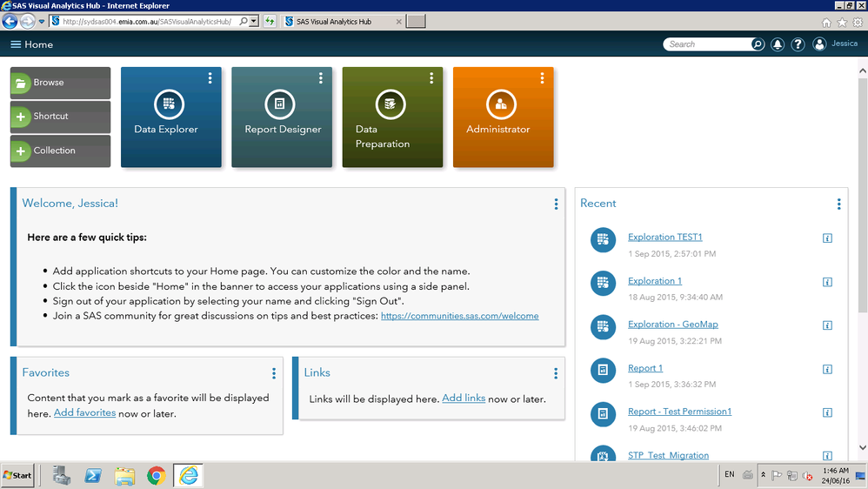Click the exploration icon beside Exploration - GeoMap
This screenshot has height=489, width=868.
603,327
